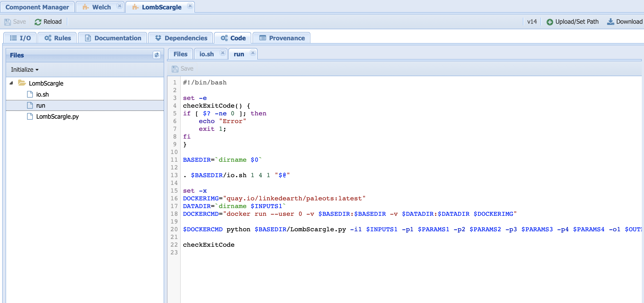Select the Files tab in editor
Image resolution: width=644 pixels, height=303 pixels.
180,54
